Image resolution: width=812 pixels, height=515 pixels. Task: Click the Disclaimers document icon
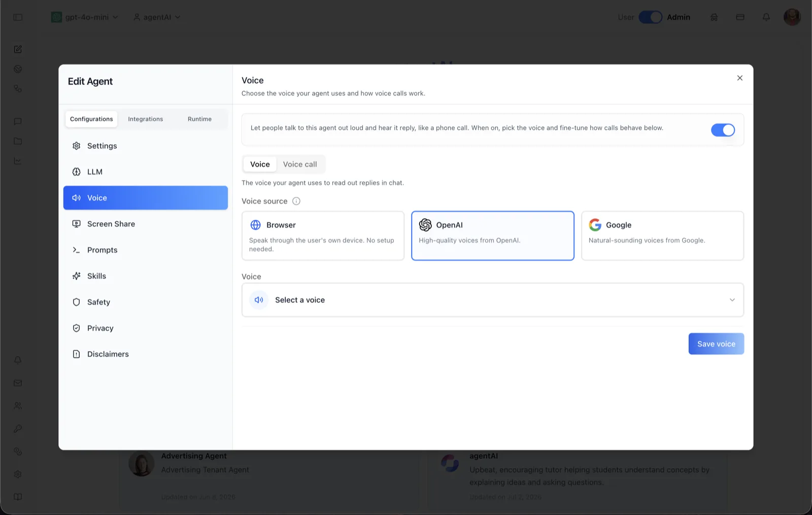77,354
